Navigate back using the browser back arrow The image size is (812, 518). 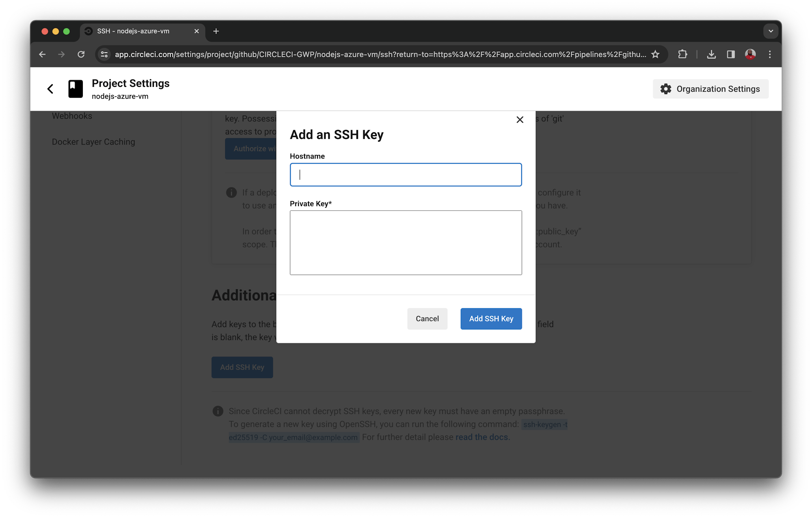[x=42, y=54]
